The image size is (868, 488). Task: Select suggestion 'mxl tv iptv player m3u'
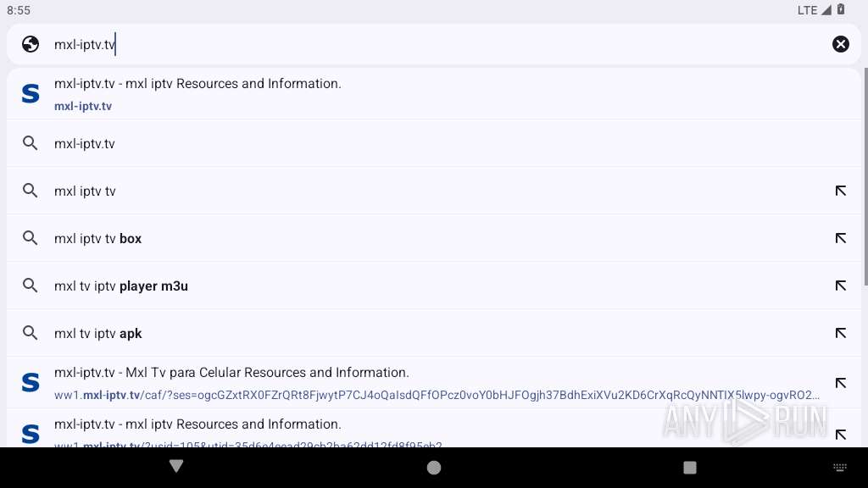click(434, 286)
